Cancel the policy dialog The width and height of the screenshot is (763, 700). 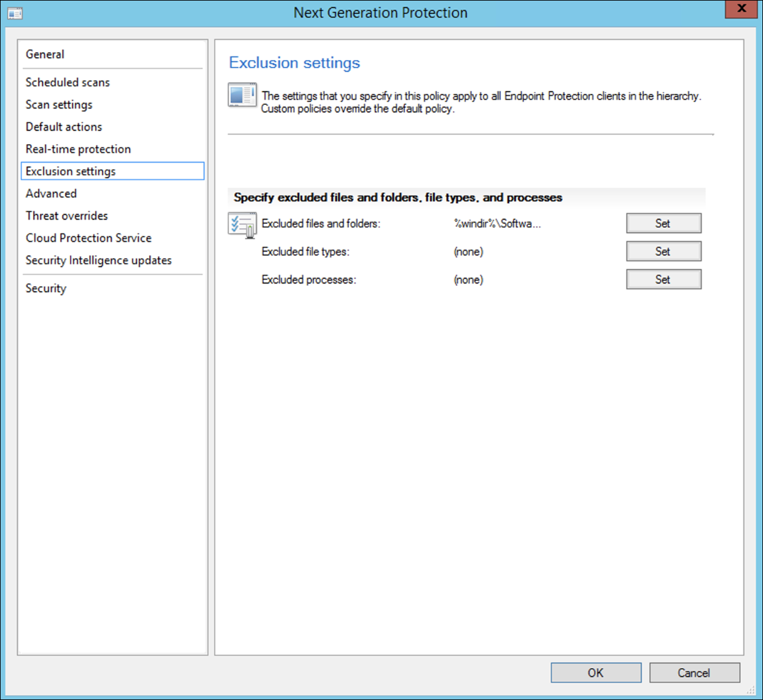[x=694, y=673]
